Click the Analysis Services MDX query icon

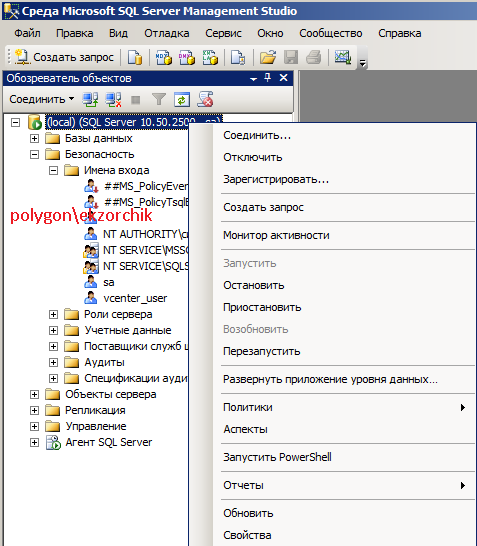(164, 57)
